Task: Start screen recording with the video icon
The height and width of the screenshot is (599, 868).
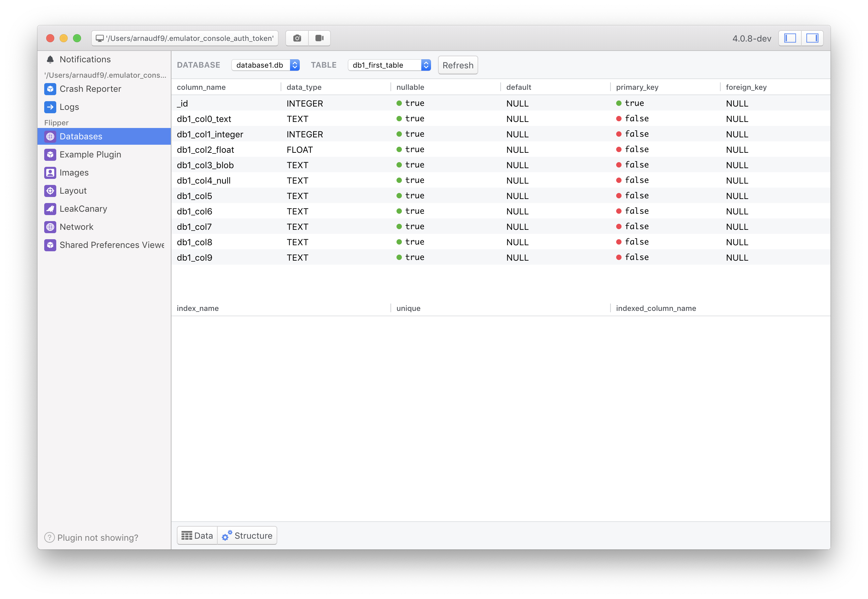Action: tap(319, 38)
